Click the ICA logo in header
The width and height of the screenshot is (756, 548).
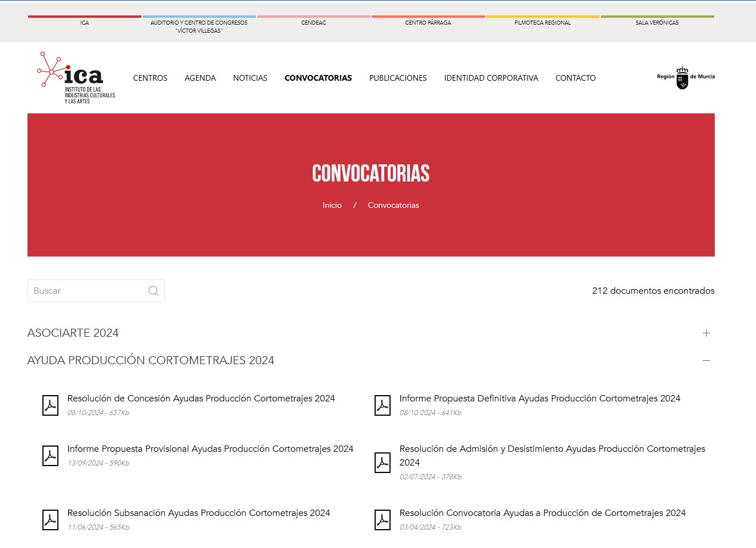(x=76, y=78)
